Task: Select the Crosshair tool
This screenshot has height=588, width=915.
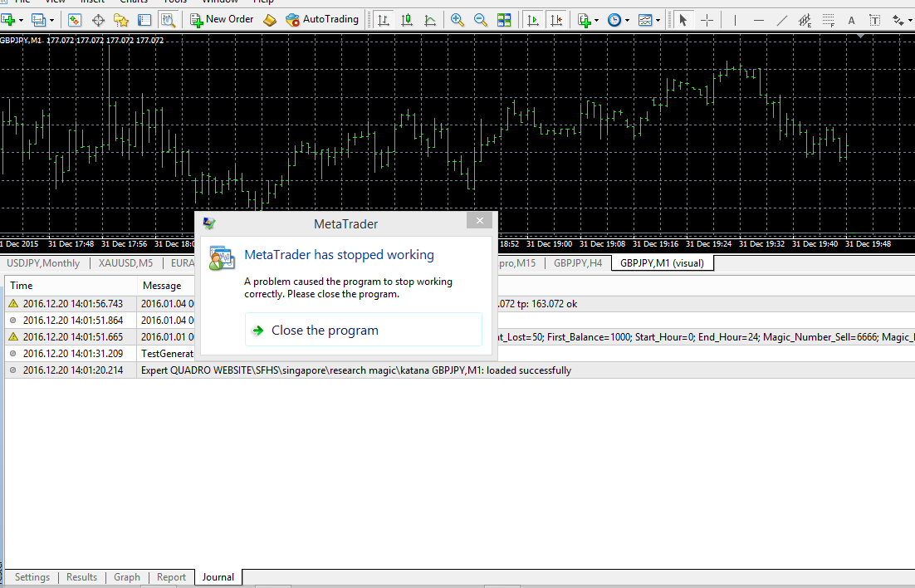Action: pyautogui.click(x=707, y=21)
